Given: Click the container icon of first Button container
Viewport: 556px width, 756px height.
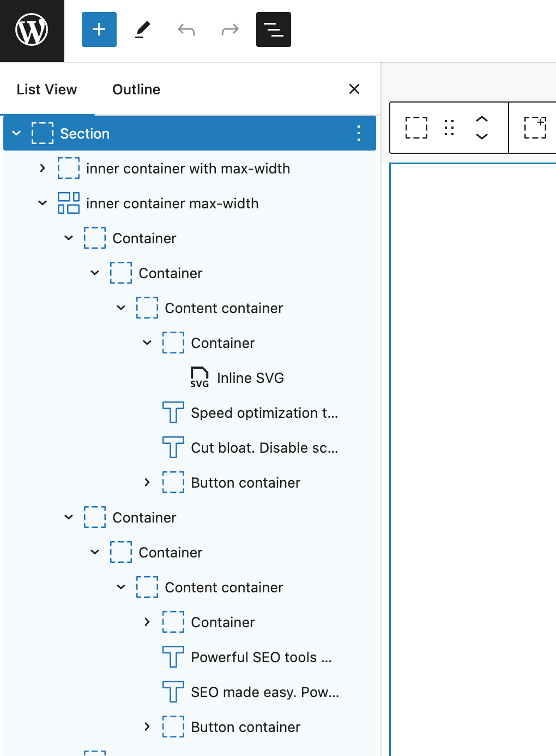Looking at the screenshot, I should (173, 482).
